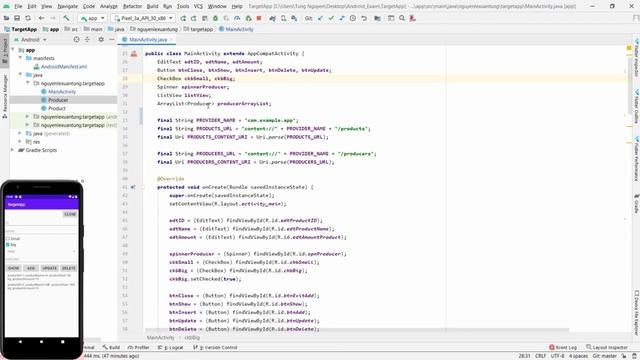Open the Version Control tool window tab
This screenshot has width=640, height=360.
coord(215,347)
